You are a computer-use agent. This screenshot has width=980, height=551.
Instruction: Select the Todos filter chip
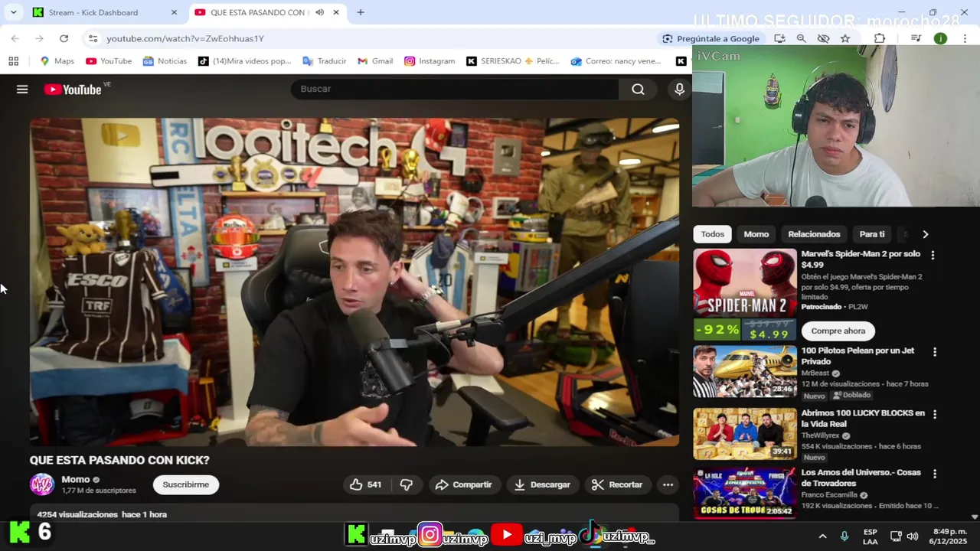coord(713,234)
